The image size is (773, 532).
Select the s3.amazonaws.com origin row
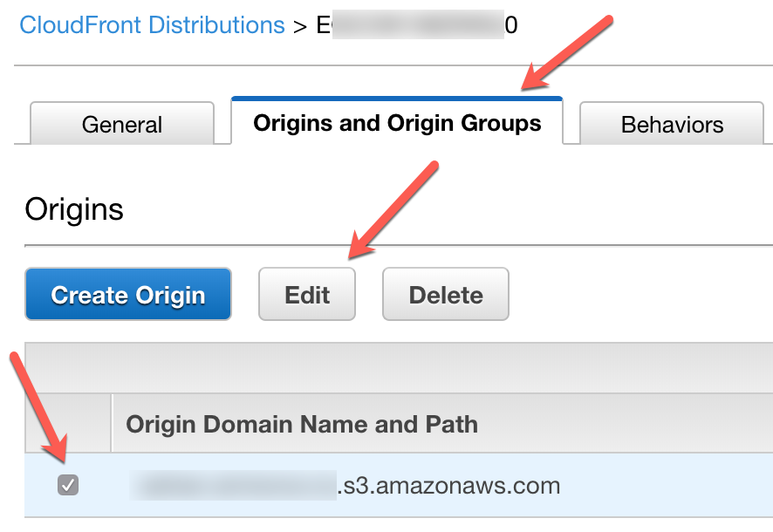pyautogui.click(x=399, y=485)
